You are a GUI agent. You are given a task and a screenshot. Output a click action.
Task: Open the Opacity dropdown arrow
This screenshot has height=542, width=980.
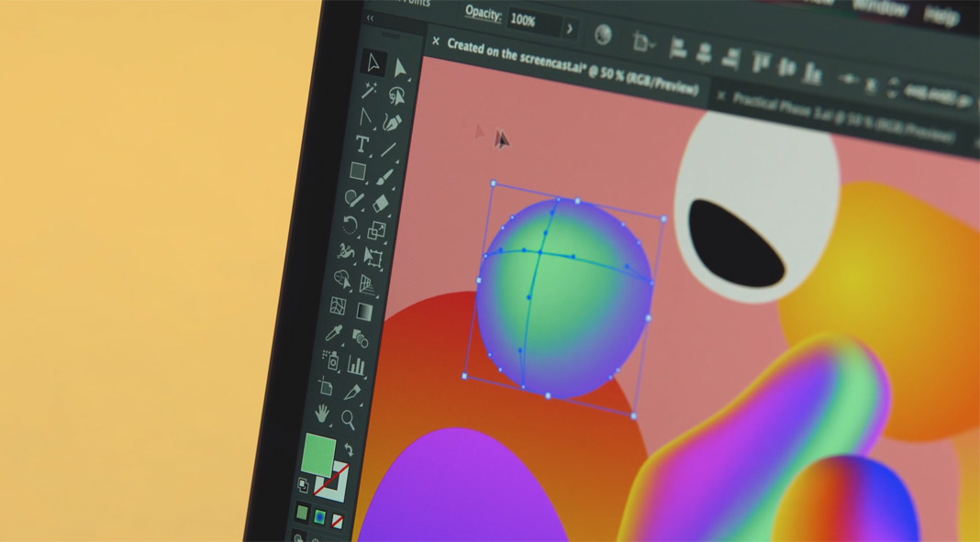point(571,28)
